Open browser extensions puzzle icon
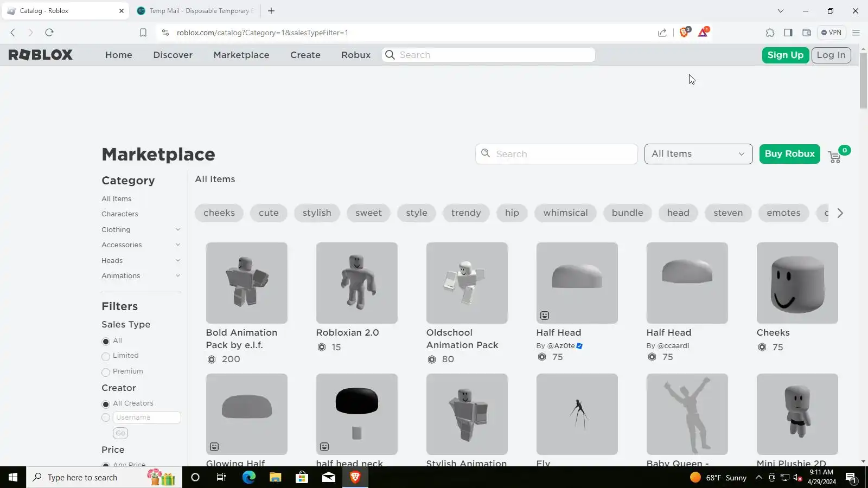 coord(770,33)
